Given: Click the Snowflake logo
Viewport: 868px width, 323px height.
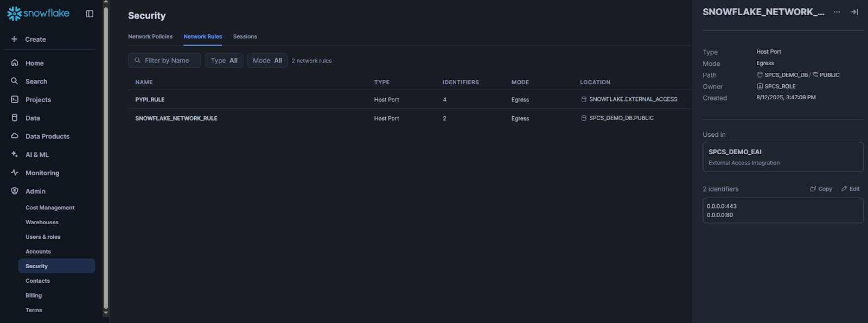Looking at the screenshot, I should tap(38, 13).
